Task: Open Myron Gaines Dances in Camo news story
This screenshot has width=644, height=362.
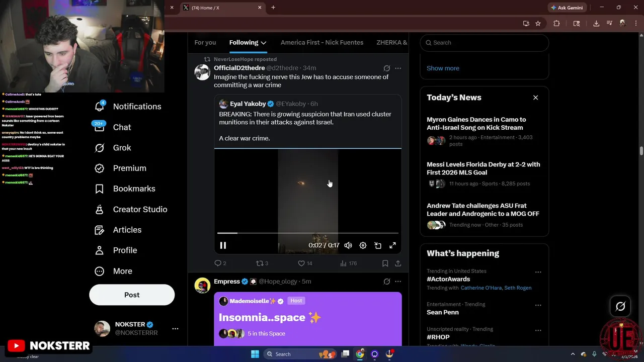Action: click(484, 133)
